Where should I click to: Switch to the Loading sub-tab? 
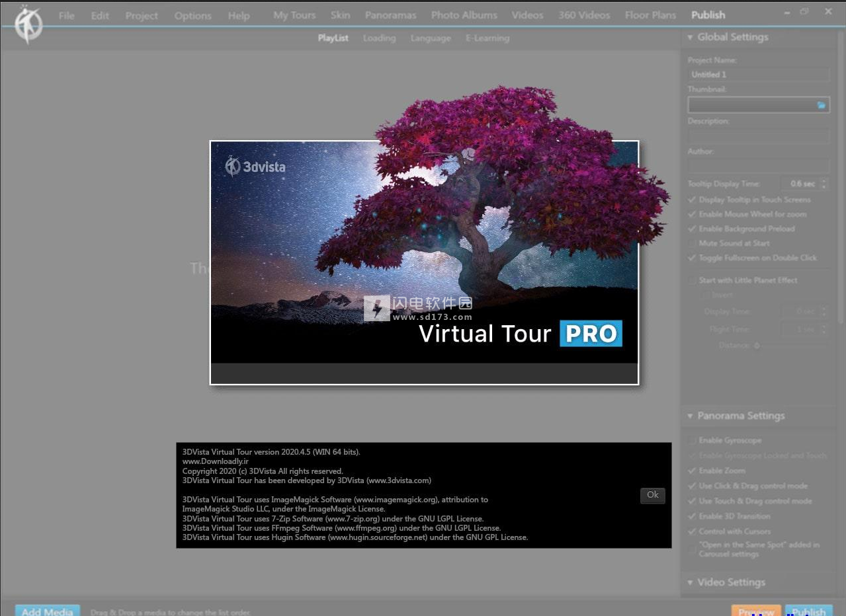pyautogui.click(x=379, y=38)
